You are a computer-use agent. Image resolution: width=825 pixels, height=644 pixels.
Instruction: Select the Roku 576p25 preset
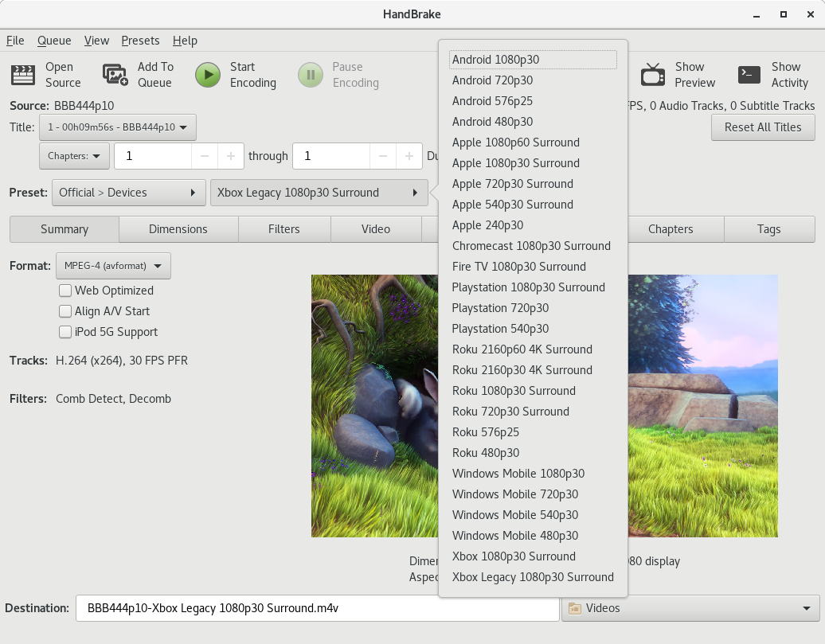pos(533,432)
